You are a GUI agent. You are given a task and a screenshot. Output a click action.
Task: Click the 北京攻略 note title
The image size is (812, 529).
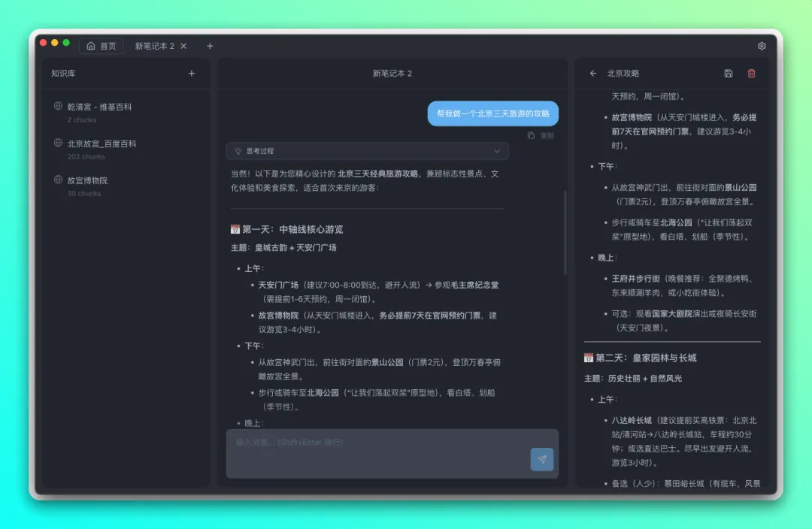coord(623,74)
